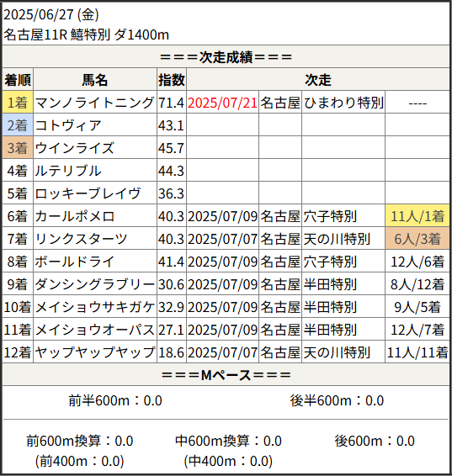Select horse name カールポメロ
This screenshot has height=476, width=452.
pos(75,216)
